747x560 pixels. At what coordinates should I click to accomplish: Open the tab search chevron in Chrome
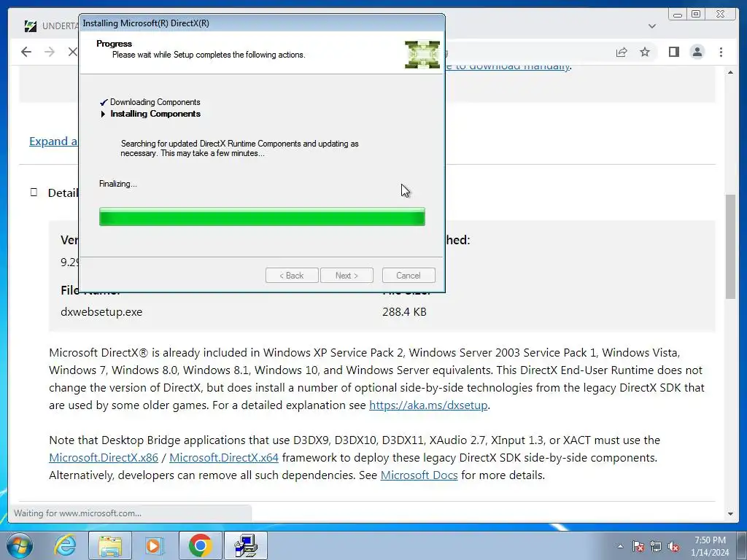click(652, 26)
